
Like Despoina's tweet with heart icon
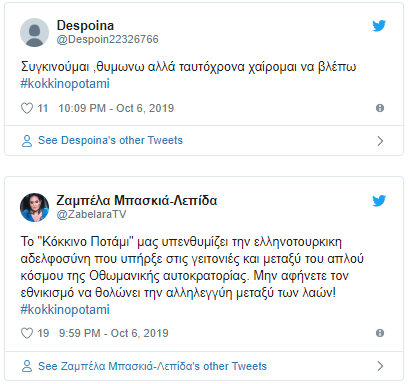(27, 108)
